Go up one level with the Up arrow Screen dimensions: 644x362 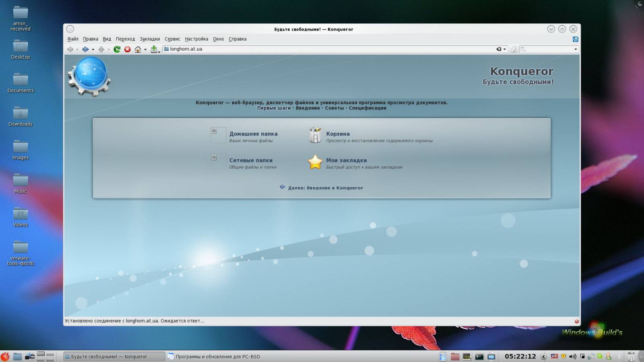(x=101, y=49)
